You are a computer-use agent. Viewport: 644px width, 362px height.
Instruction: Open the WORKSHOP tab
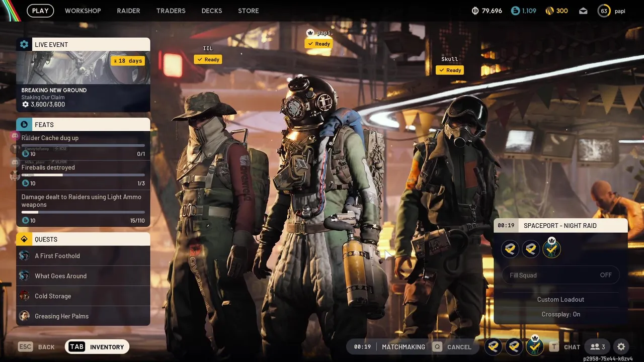[83, 11]
